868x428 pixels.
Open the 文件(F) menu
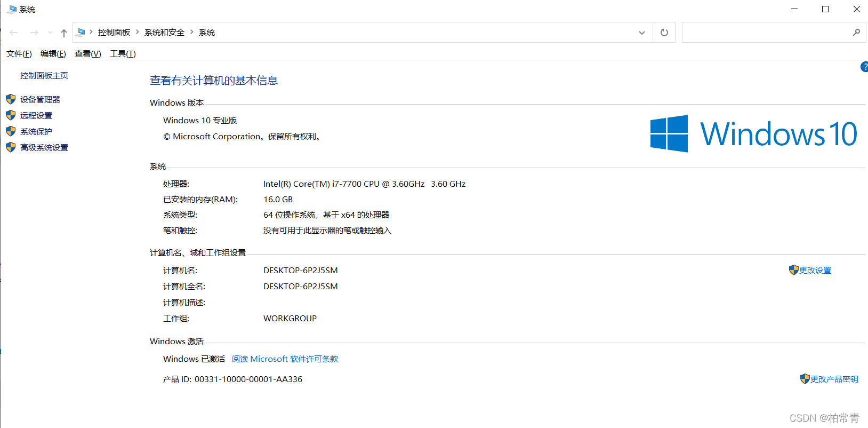point(19,53)
